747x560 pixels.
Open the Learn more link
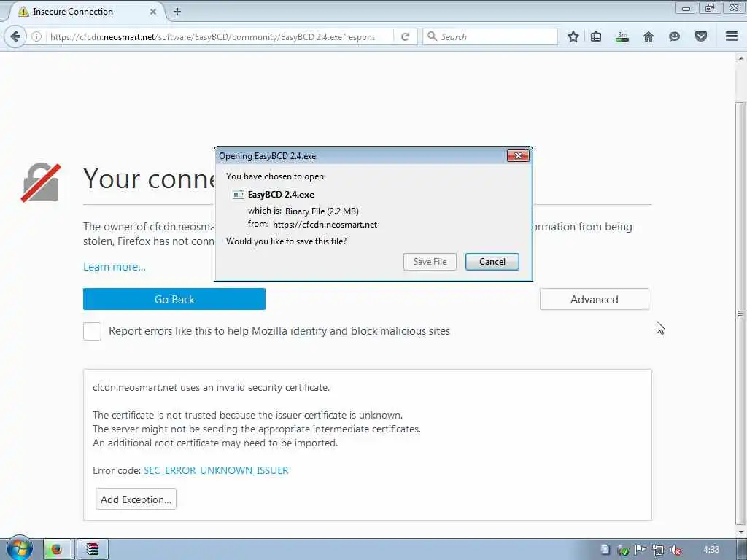tap(115, 267)
